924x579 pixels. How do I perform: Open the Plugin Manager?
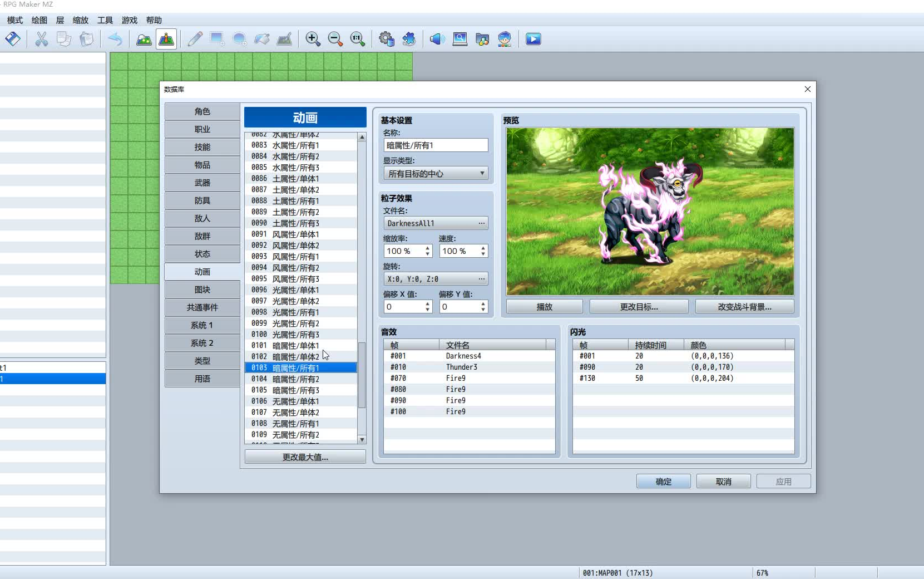(409, 39)
